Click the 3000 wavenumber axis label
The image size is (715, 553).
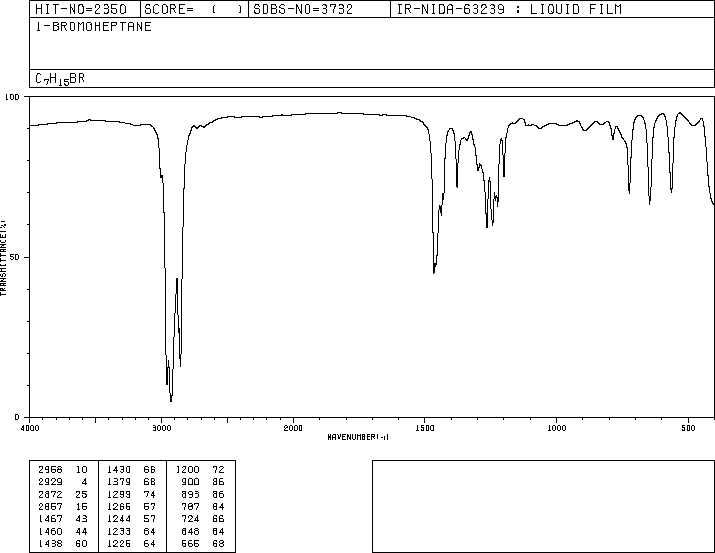tap(161, 428)
